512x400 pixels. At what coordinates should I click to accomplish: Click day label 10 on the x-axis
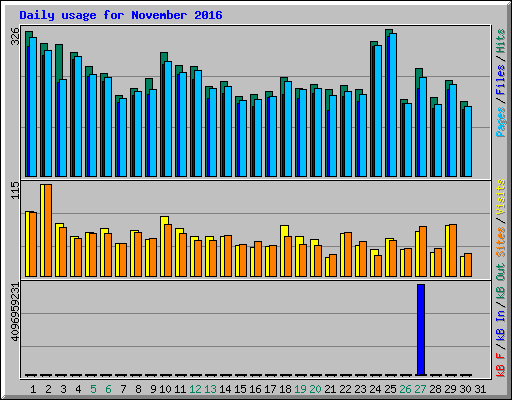tap(165, 389)
